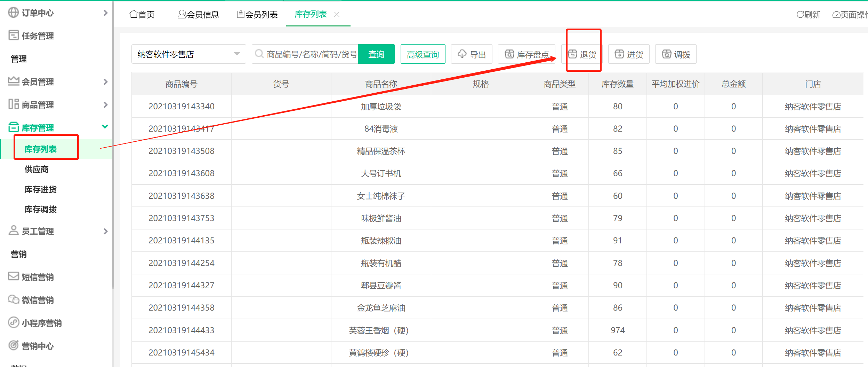The height and width of the screenshot is (367, 868).
Task: Switch to the 会员列表 tab
Action: click(257, 14)
